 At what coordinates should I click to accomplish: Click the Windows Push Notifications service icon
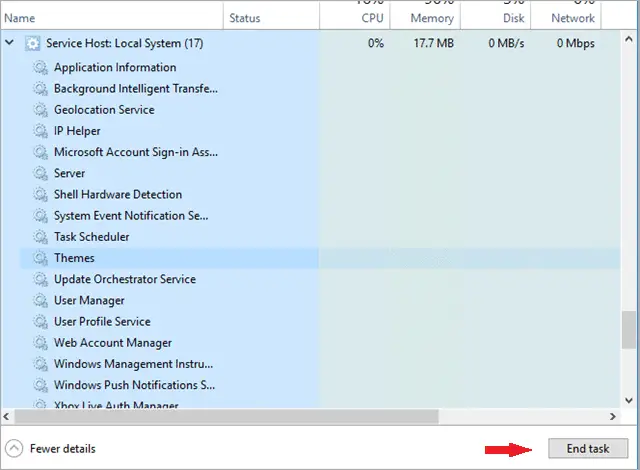40,386
